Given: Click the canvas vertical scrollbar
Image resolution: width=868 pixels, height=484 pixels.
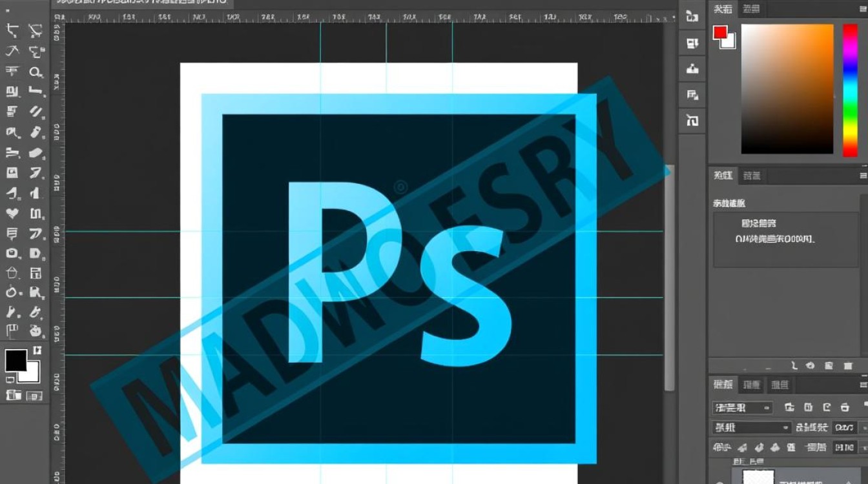Looking at the screenshot, I should (x=670, y=277).
